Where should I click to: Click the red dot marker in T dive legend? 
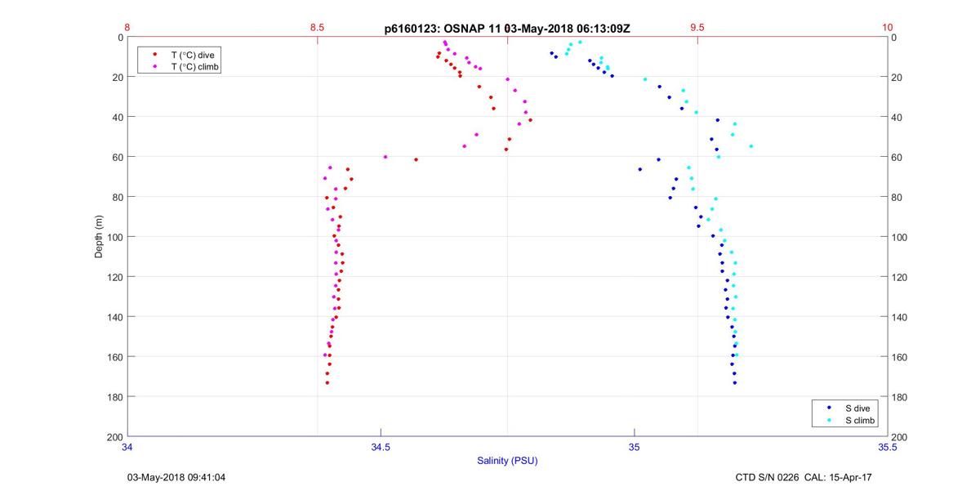point(155,54)
